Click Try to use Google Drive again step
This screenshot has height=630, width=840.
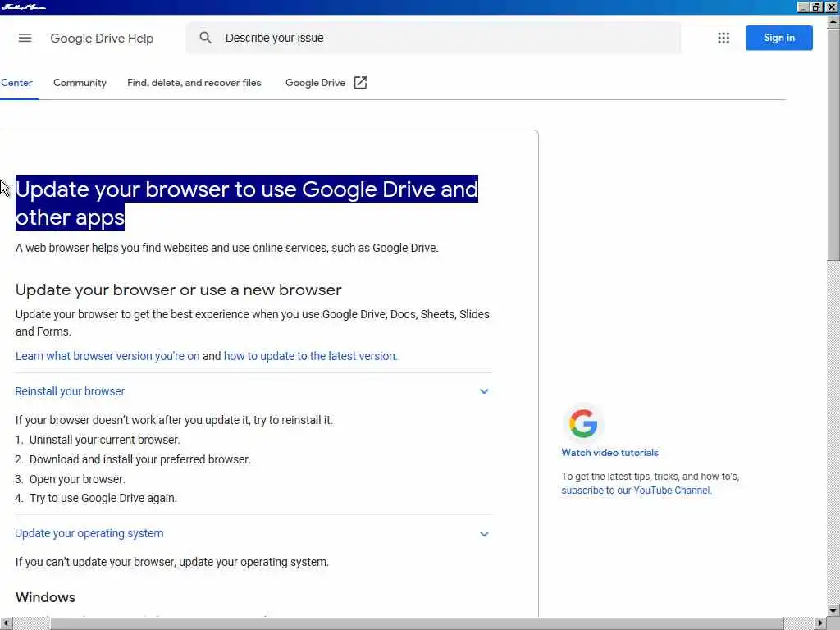(x=103, y=498)
